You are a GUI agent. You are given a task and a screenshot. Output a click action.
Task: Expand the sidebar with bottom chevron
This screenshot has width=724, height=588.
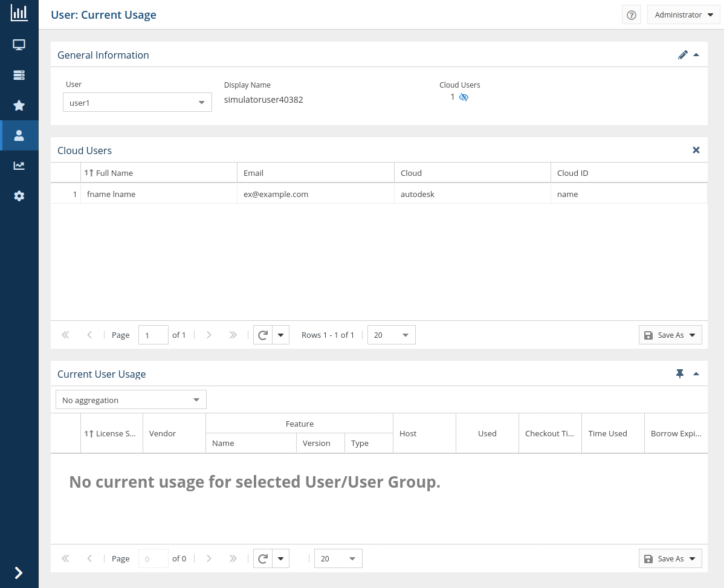[x=19, y=573]
